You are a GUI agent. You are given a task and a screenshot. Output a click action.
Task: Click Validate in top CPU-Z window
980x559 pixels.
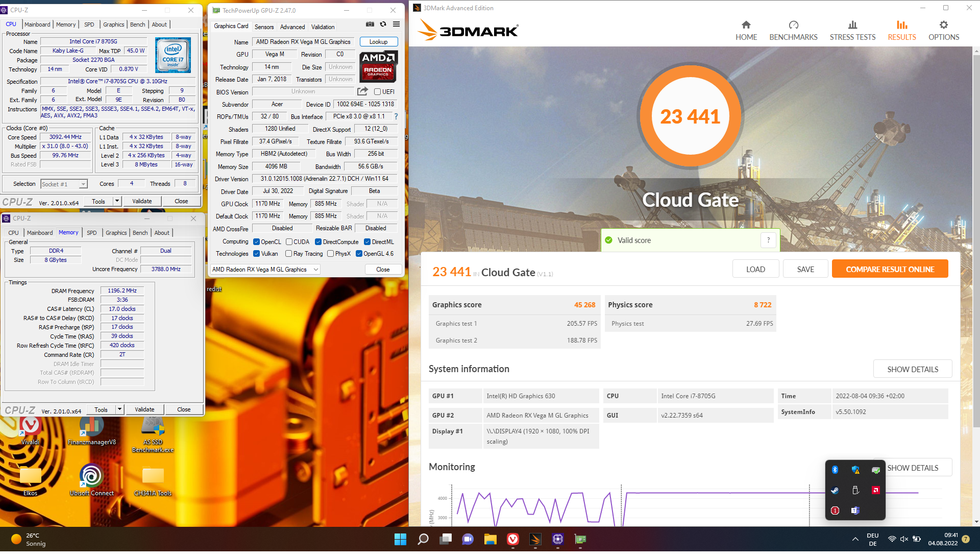142,201
